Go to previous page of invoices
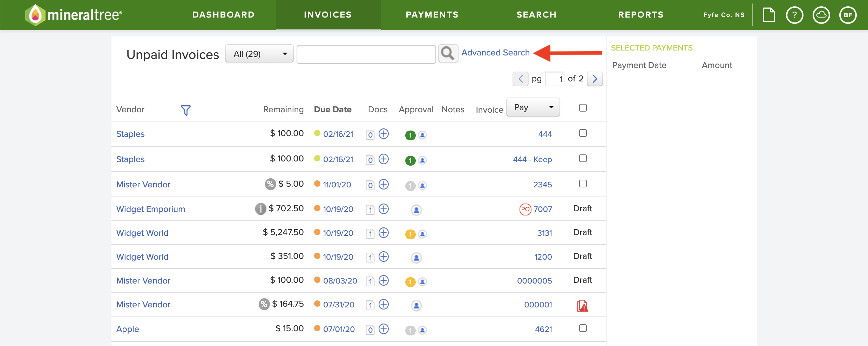The height and width of the screenshot is (346, 868). (x=520, y=79)
